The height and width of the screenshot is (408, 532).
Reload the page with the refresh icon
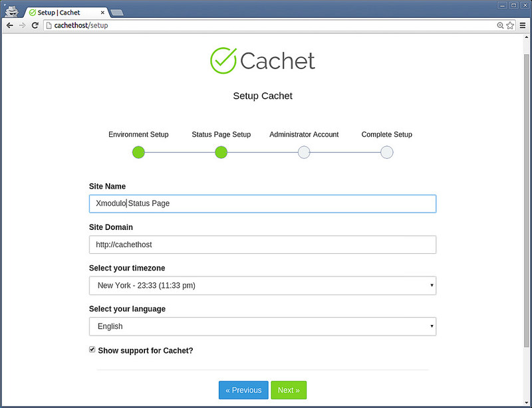coord(35,25)
